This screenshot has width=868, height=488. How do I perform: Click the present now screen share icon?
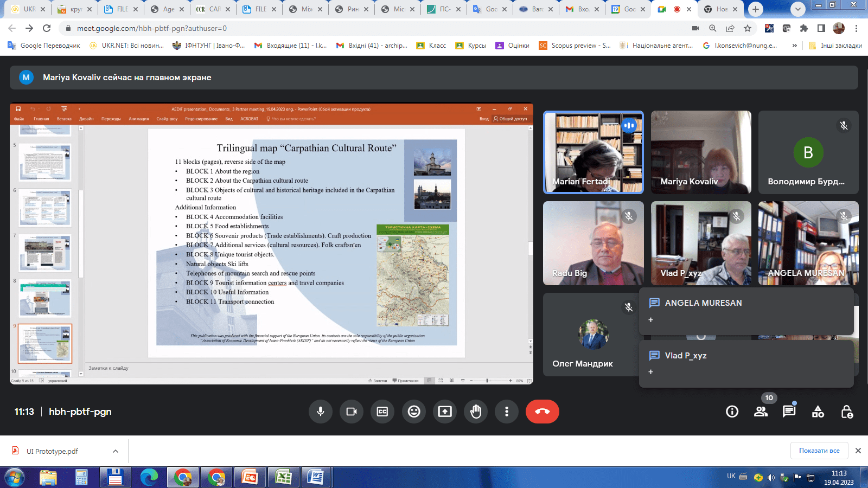point(445,412)
